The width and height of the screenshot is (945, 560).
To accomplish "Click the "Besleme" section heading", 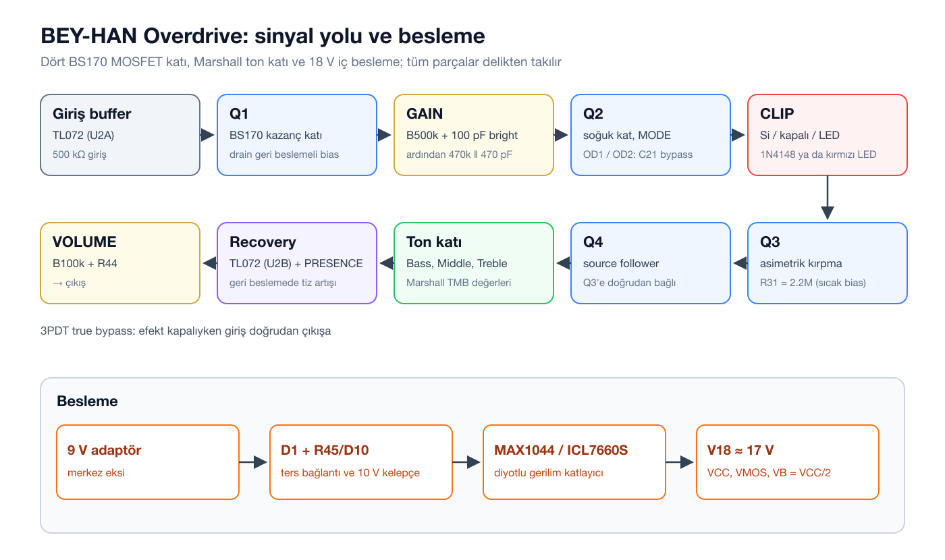I will click(87, 401).
